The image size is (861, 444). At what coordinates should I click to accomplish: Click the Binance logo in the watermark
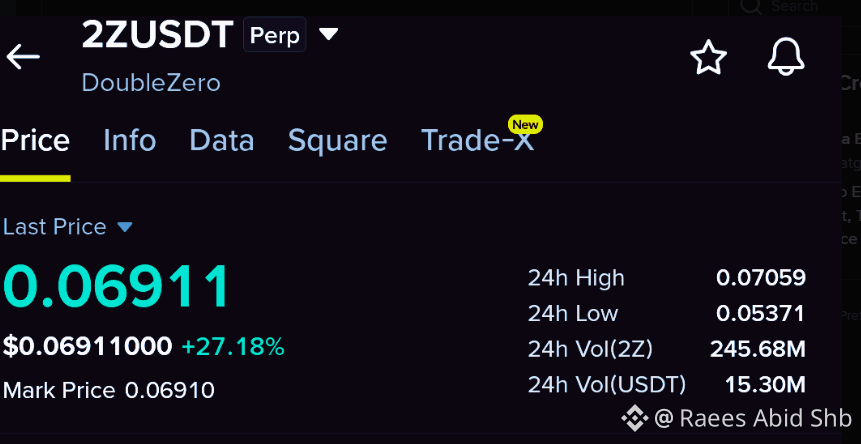635,419
